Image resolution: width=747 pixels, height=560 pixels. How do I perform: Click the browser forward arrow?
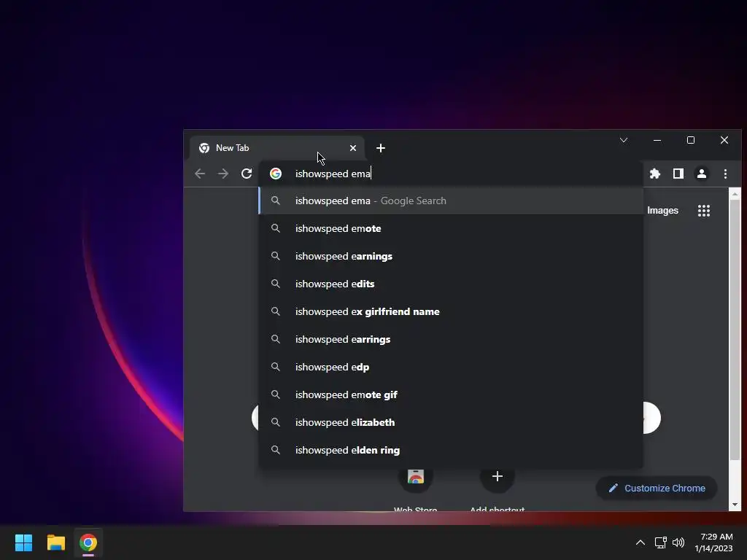click(x=223, y=174)
